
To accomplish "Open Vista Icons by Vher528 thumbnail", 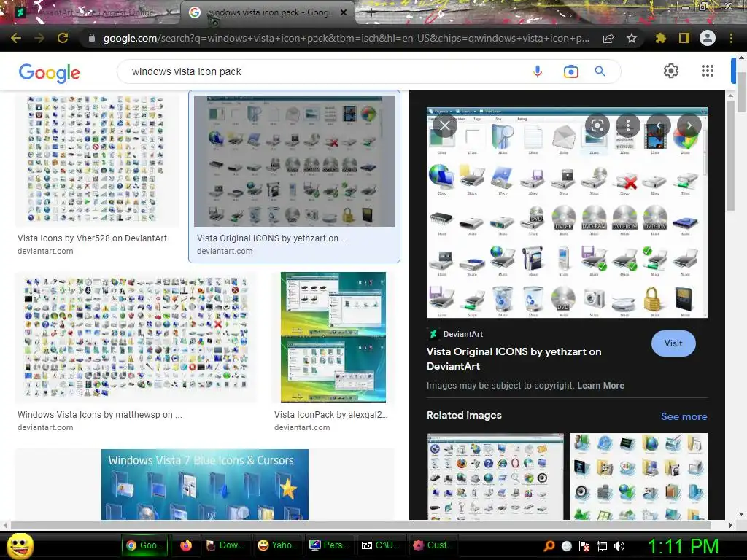I will click(97, 161).
